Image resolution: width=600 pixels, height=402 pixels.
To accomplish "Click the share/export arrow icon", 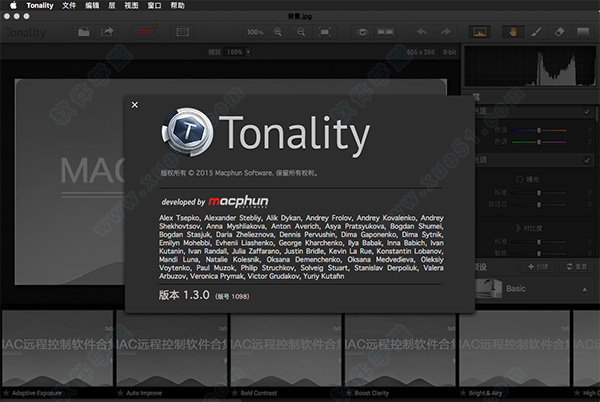I will (107, 32).
